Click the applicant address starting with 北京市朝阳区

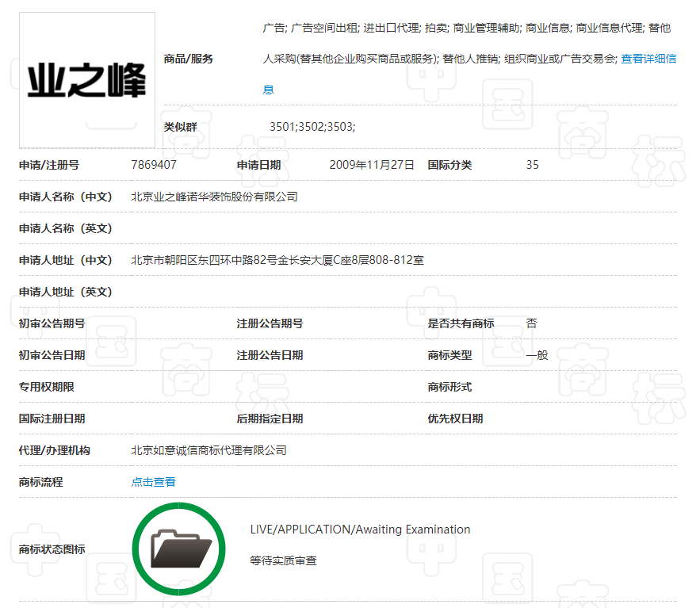[x=277, y=260]
